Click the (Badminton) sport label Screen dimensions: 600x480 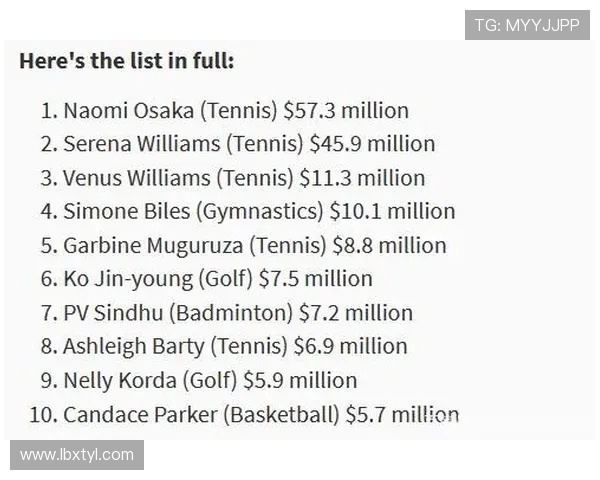coord(231,313)
